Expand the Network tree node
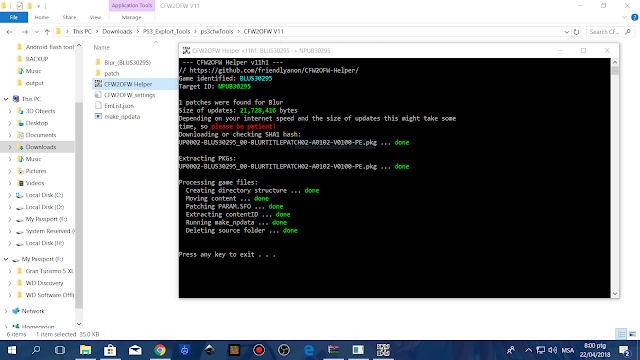Screen dimensions: 640x360 6,311
